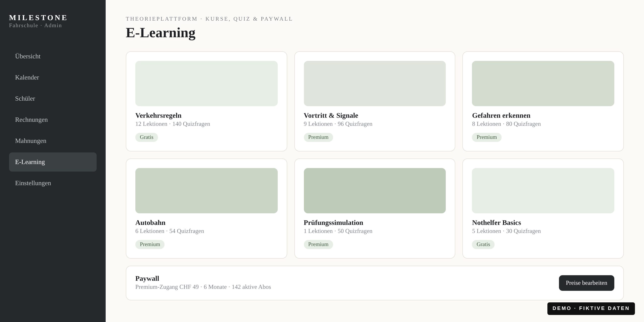Click the Gratis badge on Verkehrsregeln

coord(147,137)
